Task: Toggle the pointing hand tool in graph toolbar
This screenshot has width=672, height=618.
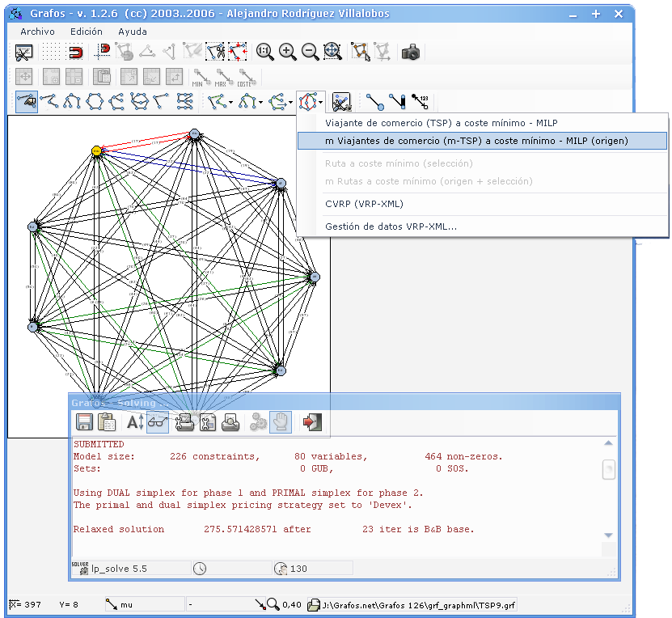Action: pos(26,102)
